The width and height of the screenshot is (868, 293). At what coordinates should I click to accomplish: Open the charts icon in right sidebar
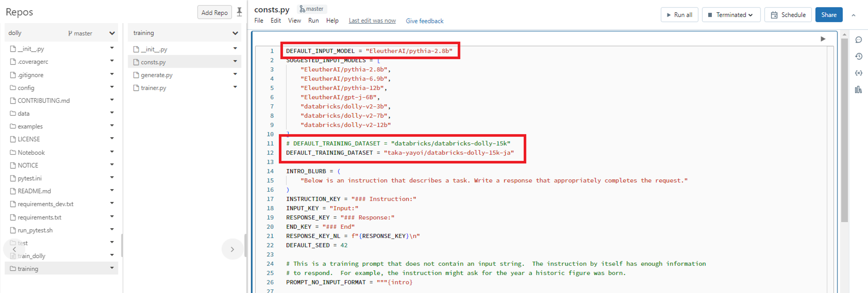coord(858,90)
